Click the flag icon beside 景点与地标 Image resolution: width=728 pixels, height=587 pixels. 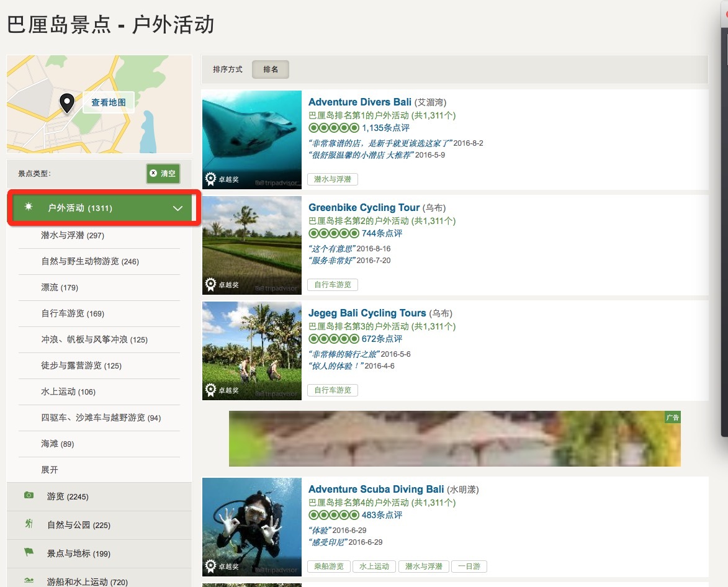[29, 552]
